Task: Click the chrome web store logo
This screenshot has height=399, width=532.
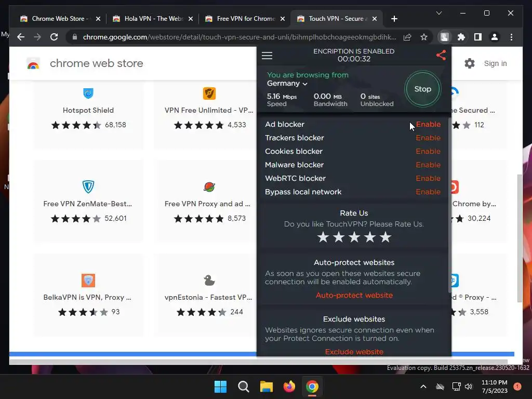Action: click(33, 63)
